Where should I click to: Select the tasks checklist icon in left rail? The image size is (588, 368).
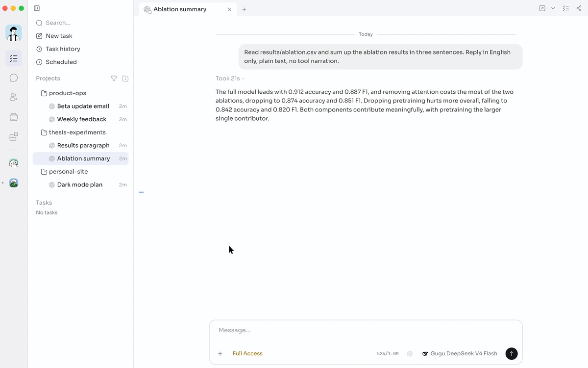coord(14,58)
